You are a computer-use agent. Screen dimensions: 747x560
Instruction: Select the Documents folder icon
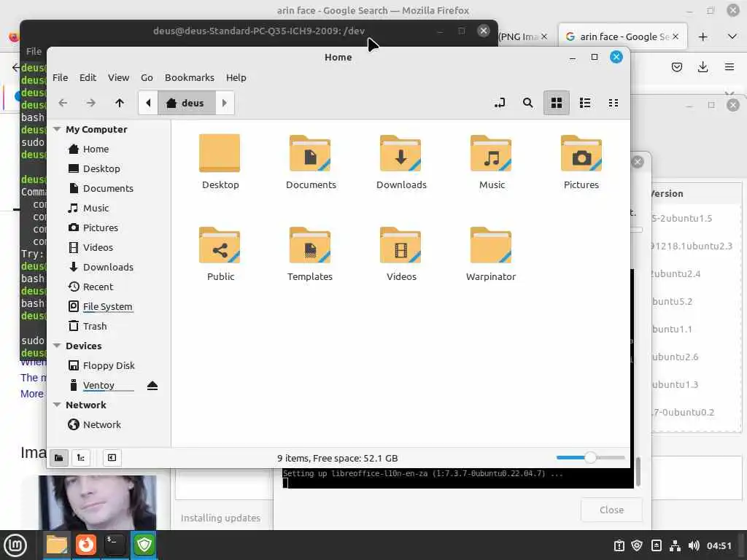tap(310, 153)
